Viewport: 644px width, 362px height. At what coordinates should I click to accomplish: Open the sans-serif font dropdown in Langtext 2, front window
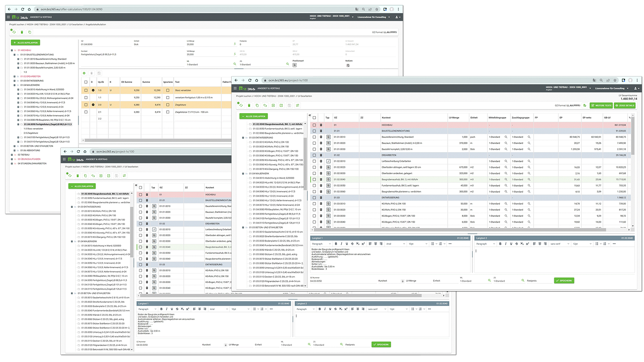pos(560,244)
